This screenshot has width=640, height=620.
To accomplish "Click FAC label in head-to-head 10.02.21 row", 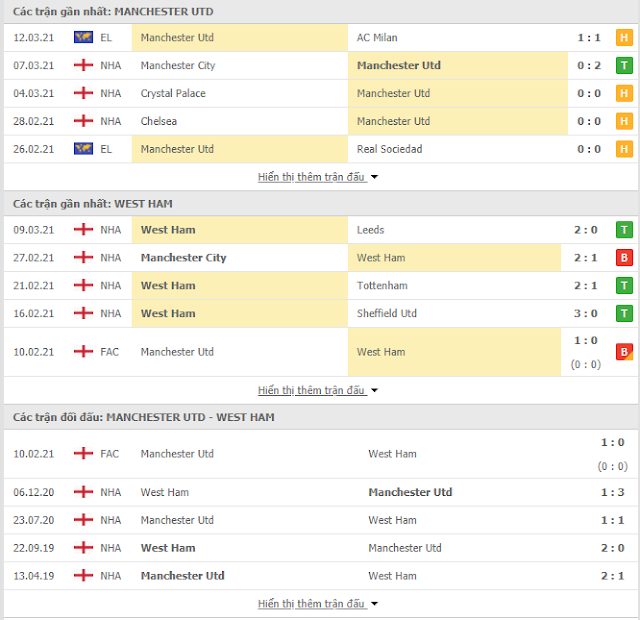I will coord(109,454).
